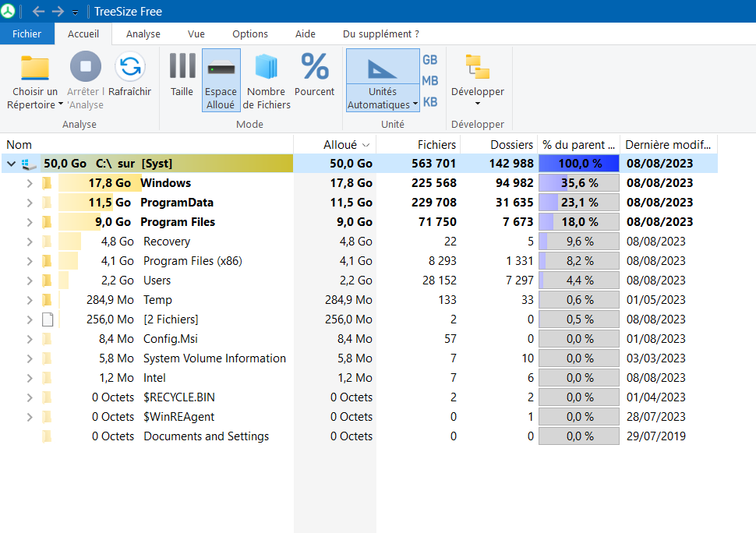
Task: Open Choisir un Répertoire dropdown arrow
Action: point(60,104)
